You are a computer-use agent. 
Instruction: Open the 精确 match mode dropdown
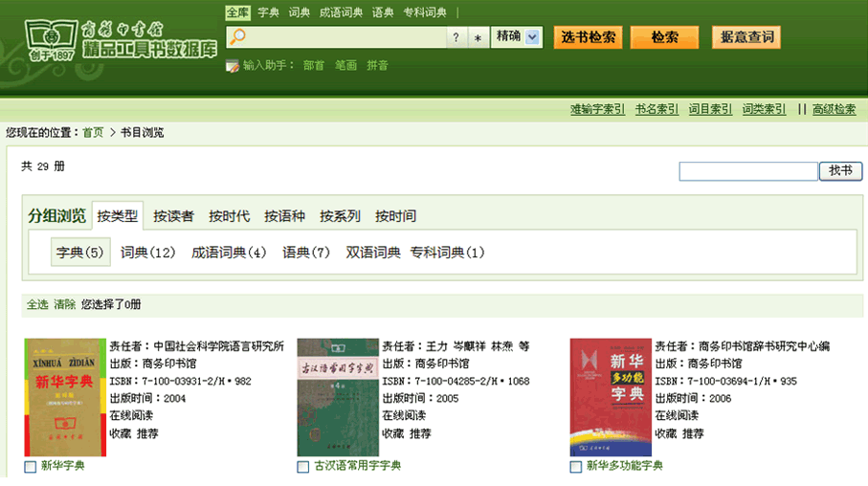pyautogui.click(x=517, y=37)
